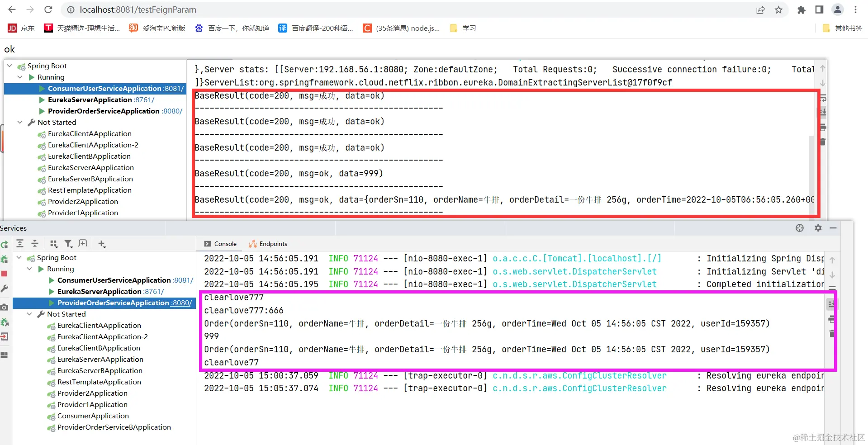
Task: Select ProviderOrderServiceApplication in upper tree
Action: pyautogui.click(x=104, y=111)
